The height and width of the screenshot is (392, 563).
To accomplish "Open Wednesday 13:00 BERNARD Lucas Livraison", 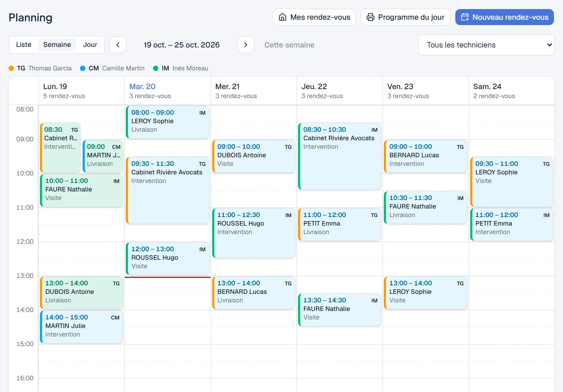I will [254, 293].
